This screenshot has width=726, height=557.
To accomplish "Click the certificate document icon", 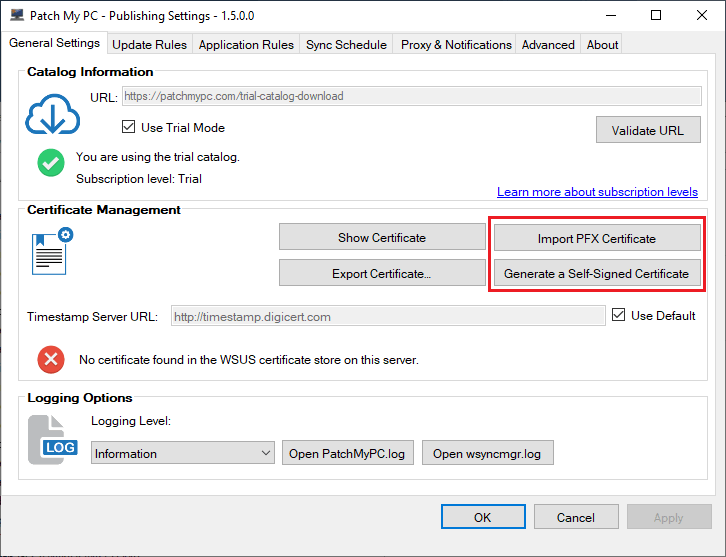I will [52, 251].
